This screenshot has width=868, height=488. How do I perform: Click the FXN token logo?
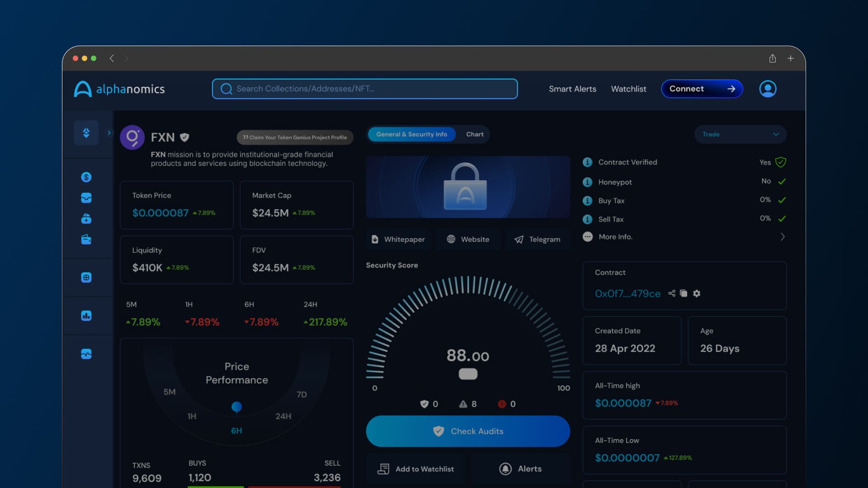tap(132, 137)
